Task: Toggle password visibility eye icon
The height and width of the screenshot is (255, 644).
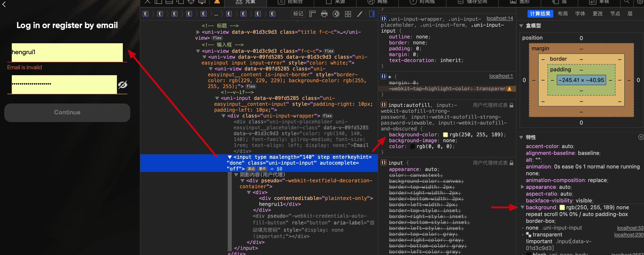Action: 123,85
